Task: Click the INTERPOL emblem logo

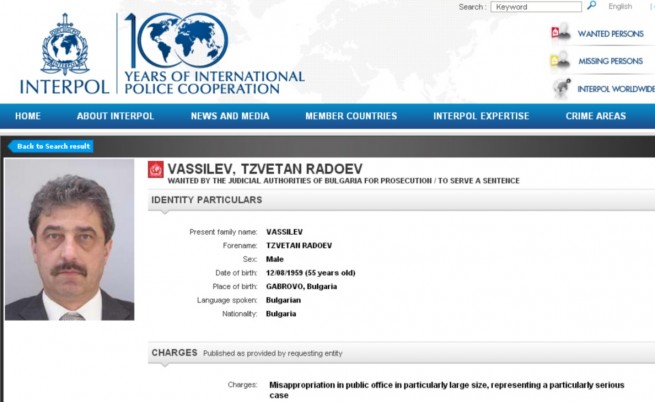Action: pyautogui.click(x=65, y=44)
